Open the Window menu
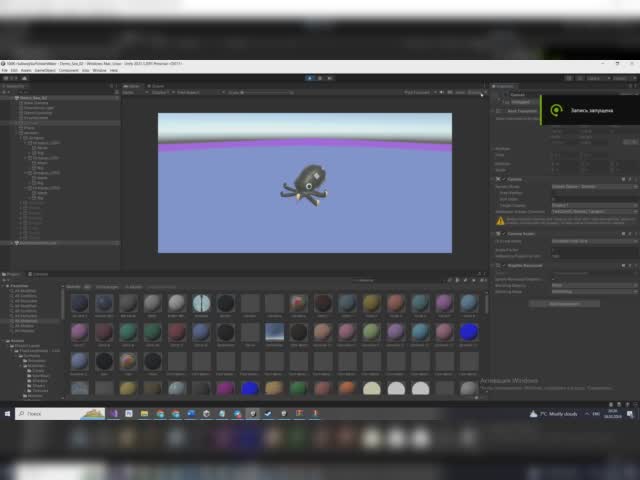640x480 pixels. point(99,71)
